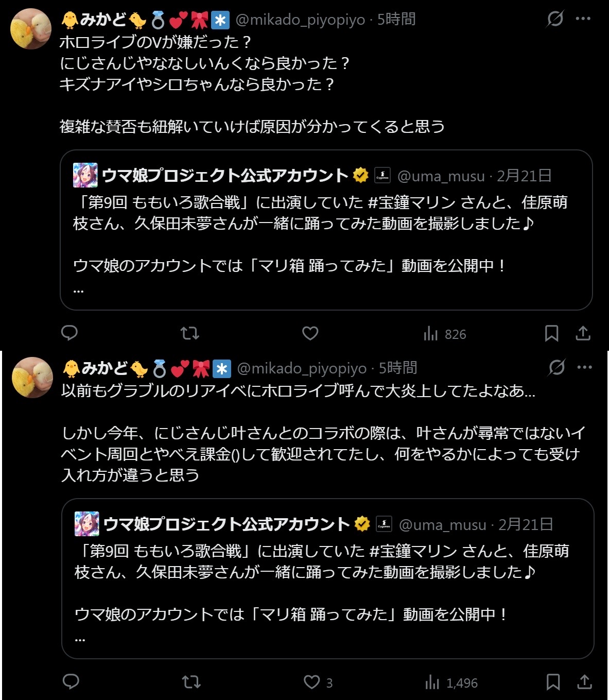
Task: Bookmark the second tweet
Action: tap(553, 682)
